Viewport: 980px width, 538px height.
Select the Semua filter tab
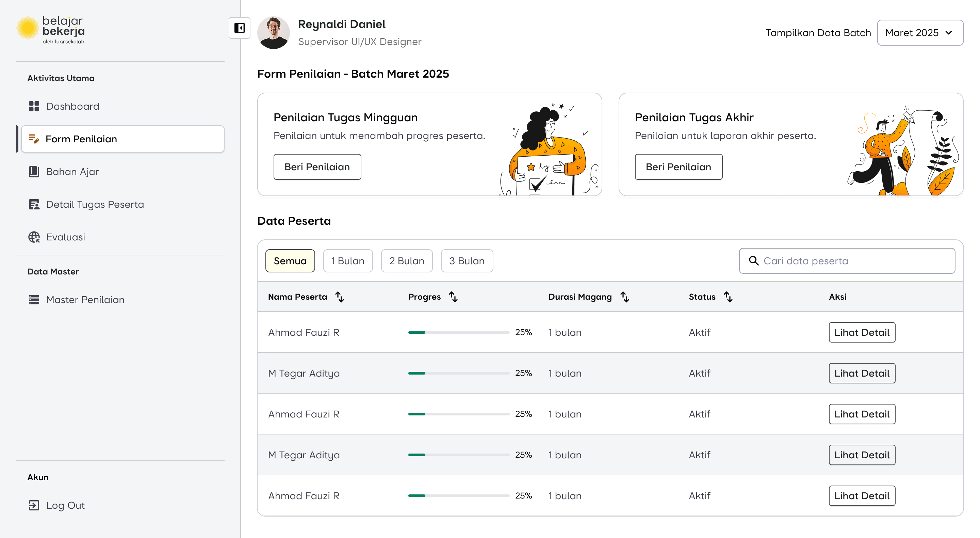[290, 261]
